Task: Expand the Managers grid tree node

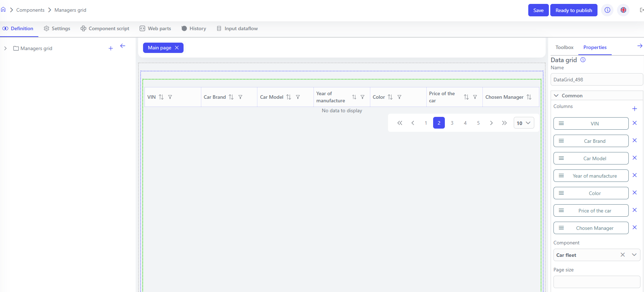Action: [x=5, y=48]
